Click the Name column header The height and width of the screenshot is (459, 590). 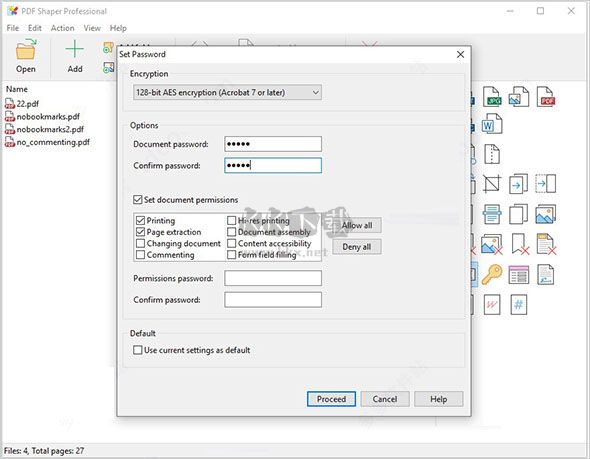pyautogui.click(x=17, y=89)
